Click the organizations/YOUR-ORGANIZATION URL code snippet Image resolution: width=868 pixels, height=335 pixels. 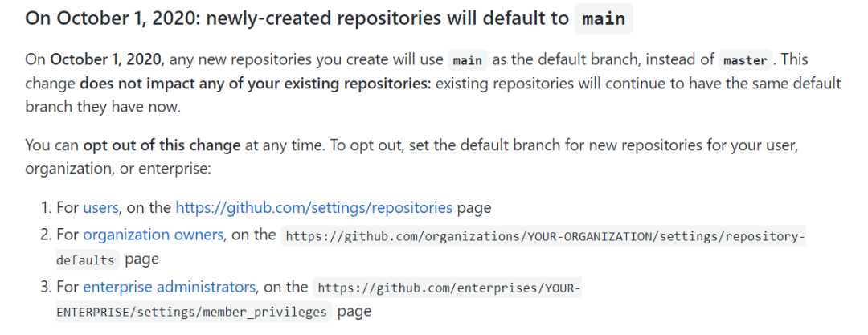pos(545,236)
